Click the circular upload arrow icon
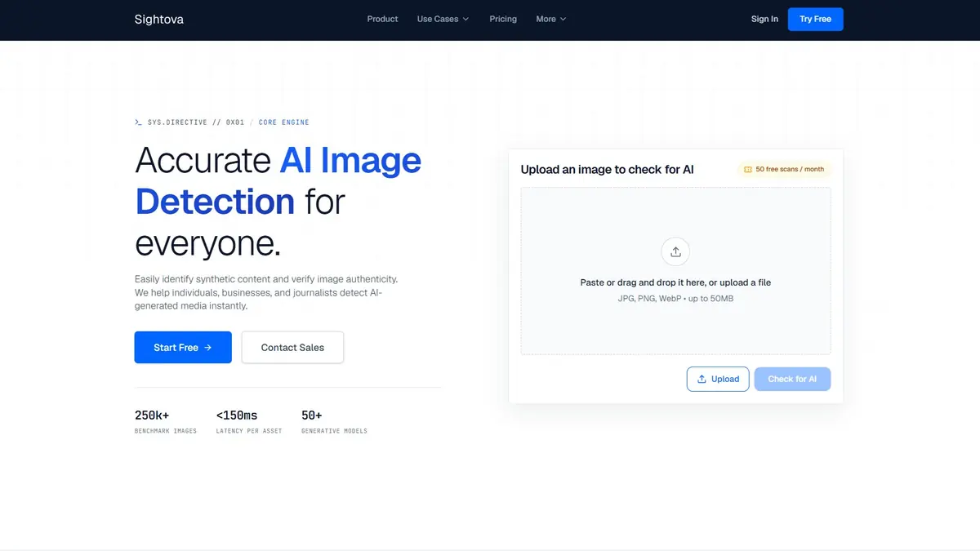980x551 pixels. point(675,251)
